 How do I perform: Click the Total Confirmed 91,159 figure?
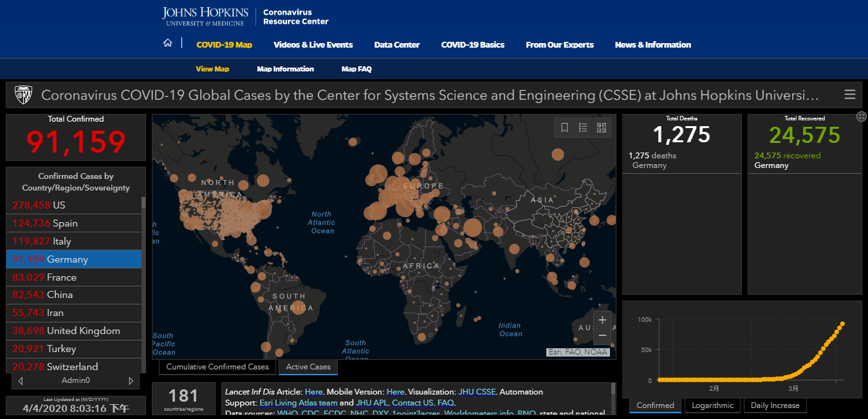[x=76, y=142]
